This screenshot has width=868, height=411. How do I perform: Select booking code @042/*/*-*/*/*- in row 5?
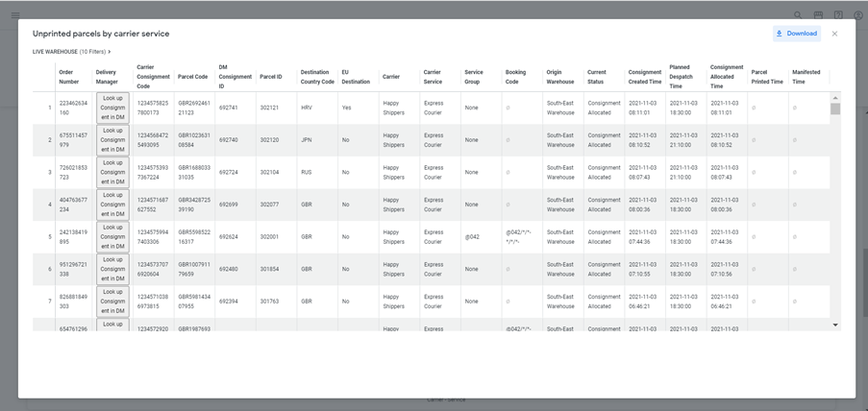(522, 237)
